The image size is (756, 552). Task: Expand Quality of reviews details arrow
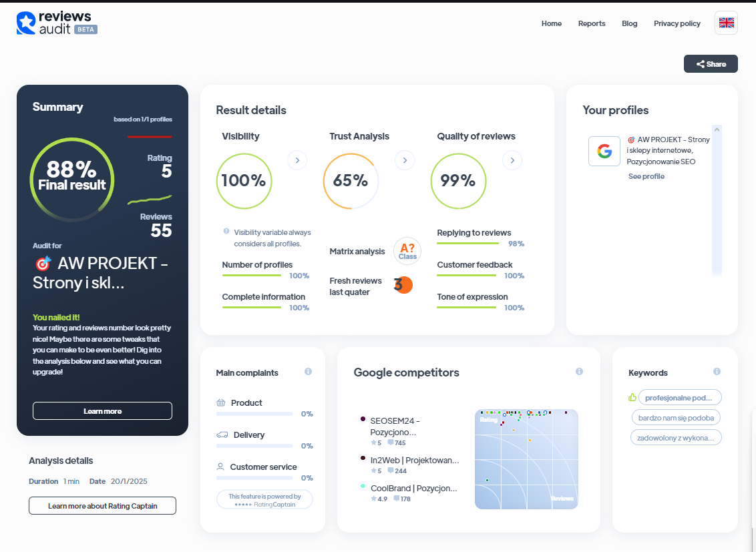pyautogui.click(x=512, y=160)
